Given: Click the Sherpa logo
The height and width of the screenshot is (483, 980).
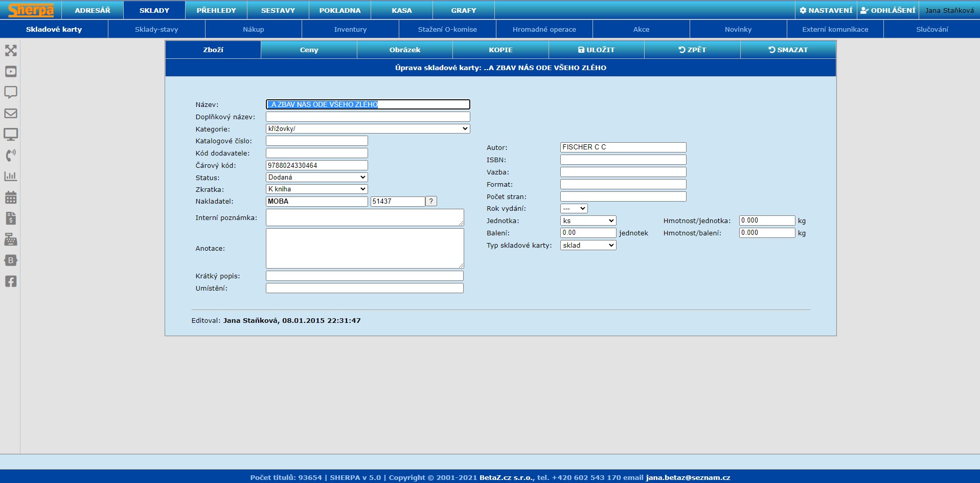Looking at the screenshot, I should tap(31, 10).
